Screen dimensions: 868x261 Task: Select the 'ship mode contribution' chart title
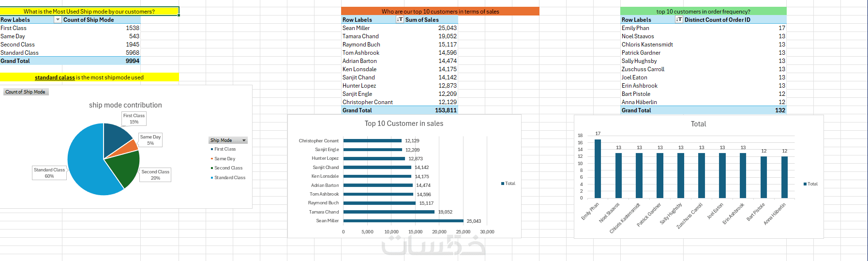pos(125,105)
